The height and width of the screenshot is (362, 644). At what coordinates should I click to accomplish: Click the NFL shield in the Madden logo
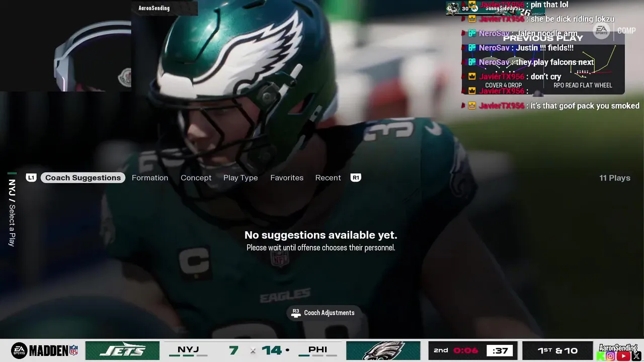[x=74, y=350]
